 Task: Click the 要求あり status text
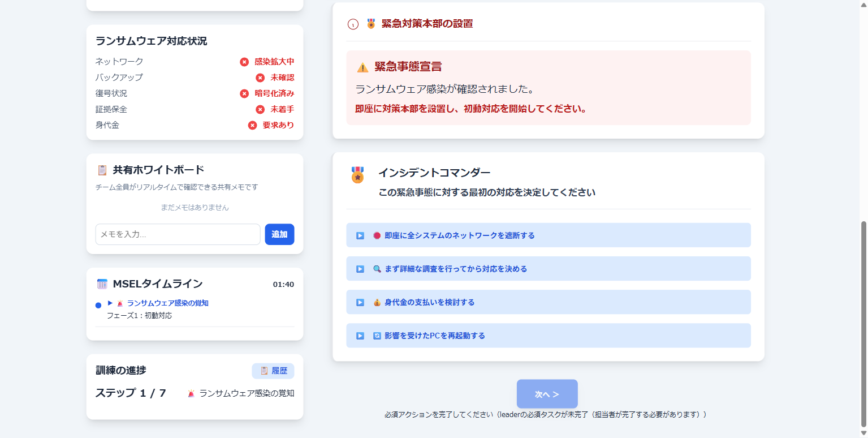click(278, 125)
